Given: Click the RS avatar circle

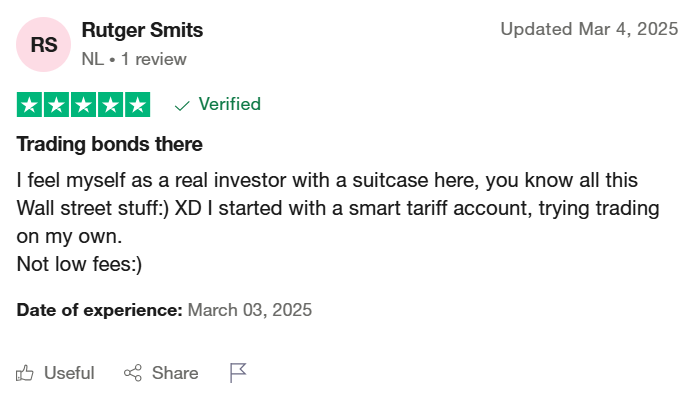Looking at the screenshot, I should pos(43,45).
